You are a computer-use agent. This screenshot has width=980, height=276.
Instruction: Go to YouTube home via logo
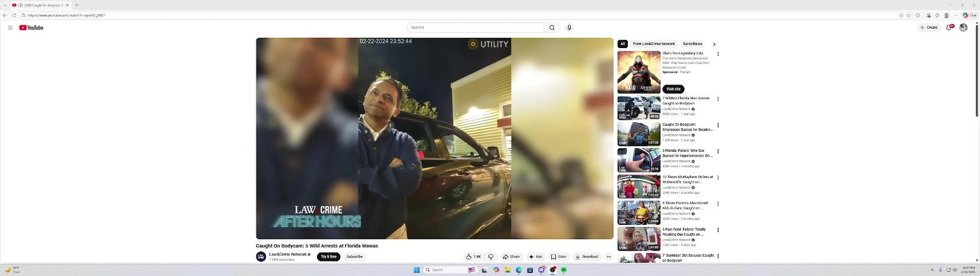click(x=31, y=28)
